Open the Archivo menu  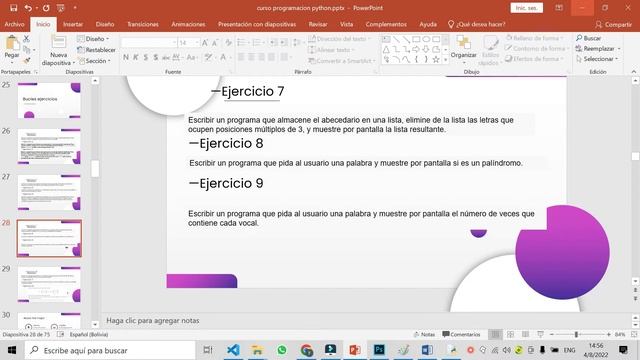pyautogui.click(x=14, y=24)
